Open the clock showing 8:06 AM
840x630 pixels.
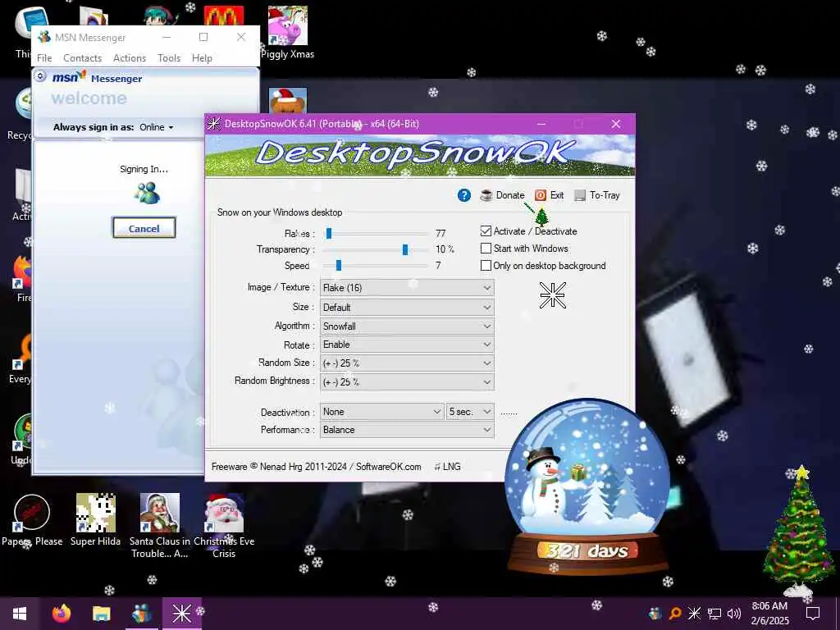coord(769,614)
